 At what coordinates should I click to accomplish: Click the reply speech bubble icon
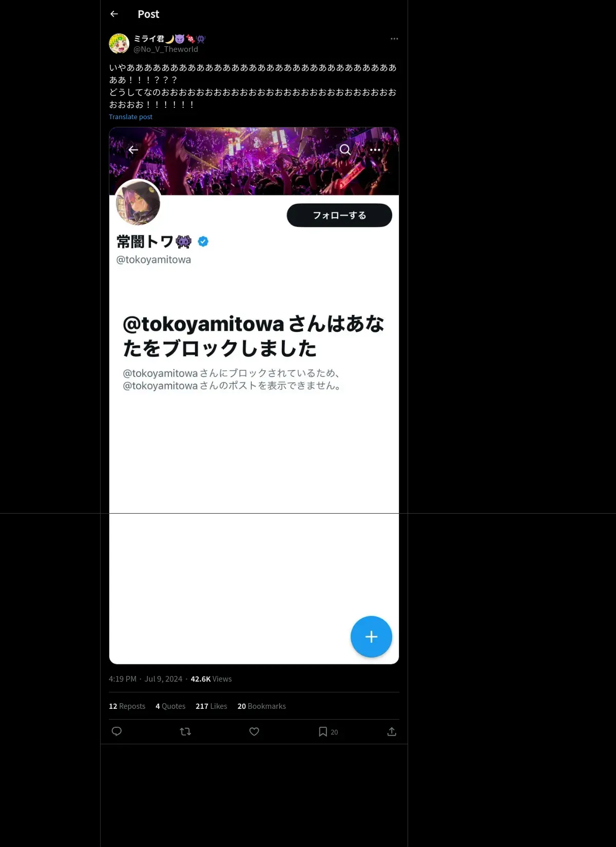point(117,731)
